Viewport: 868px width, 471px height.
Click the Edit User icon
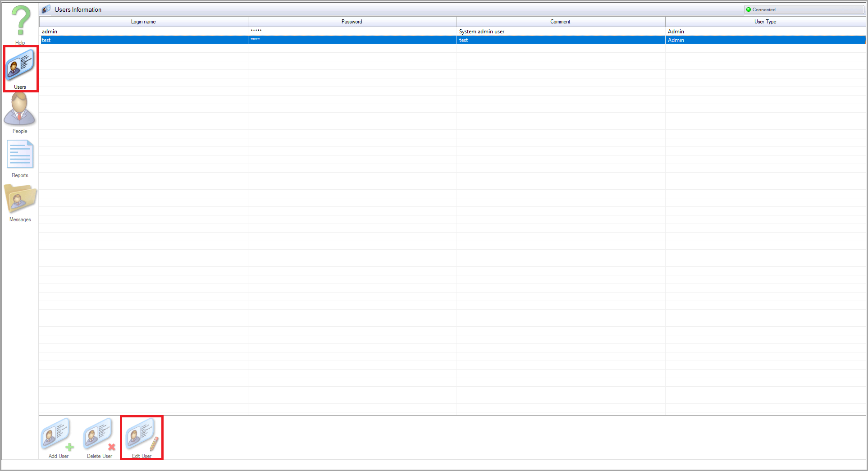[142, 438]
